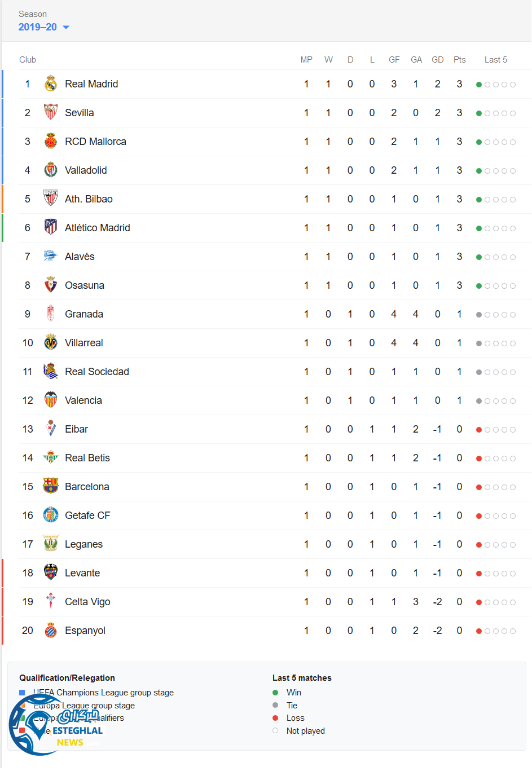Click the dropdown arrow beside 2019–20

[66, 28]
